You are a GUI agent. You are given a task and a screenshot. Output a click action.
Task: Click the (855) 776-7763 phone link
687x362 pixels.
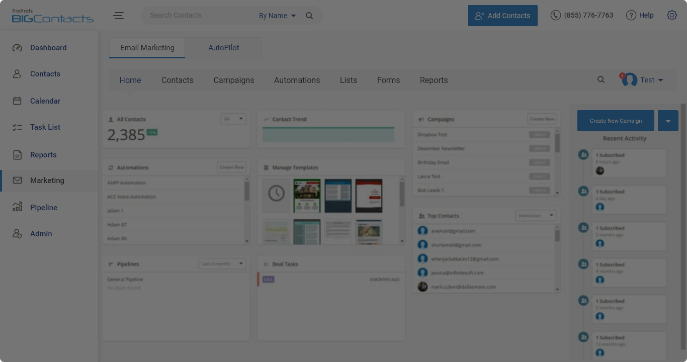(588, 15)
